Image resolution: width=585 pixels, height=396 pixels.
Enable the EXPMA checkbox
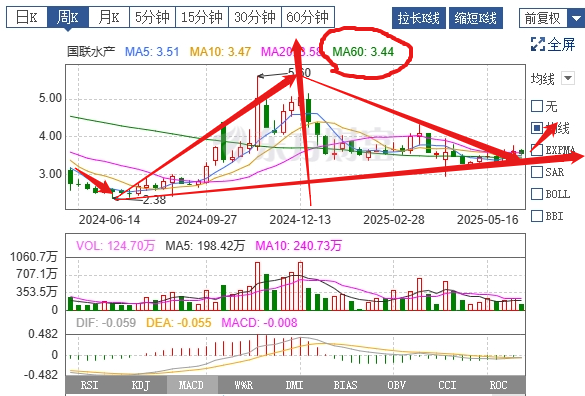pos(537,150)
